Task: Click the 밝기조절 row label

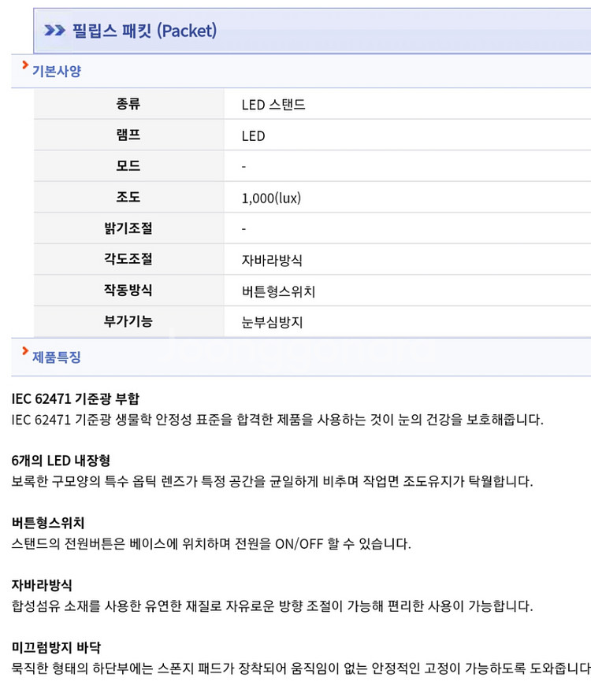Action: coord(128,228)
